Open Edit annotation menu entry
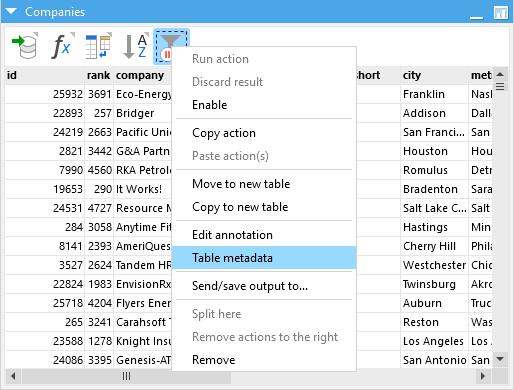The image size is (514, 390). [264, 235]
